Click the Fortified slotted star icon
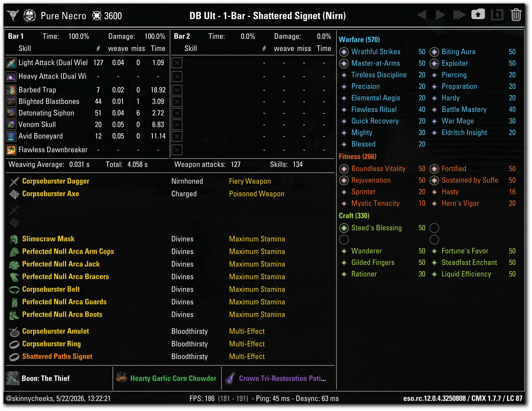 (434, 168)
